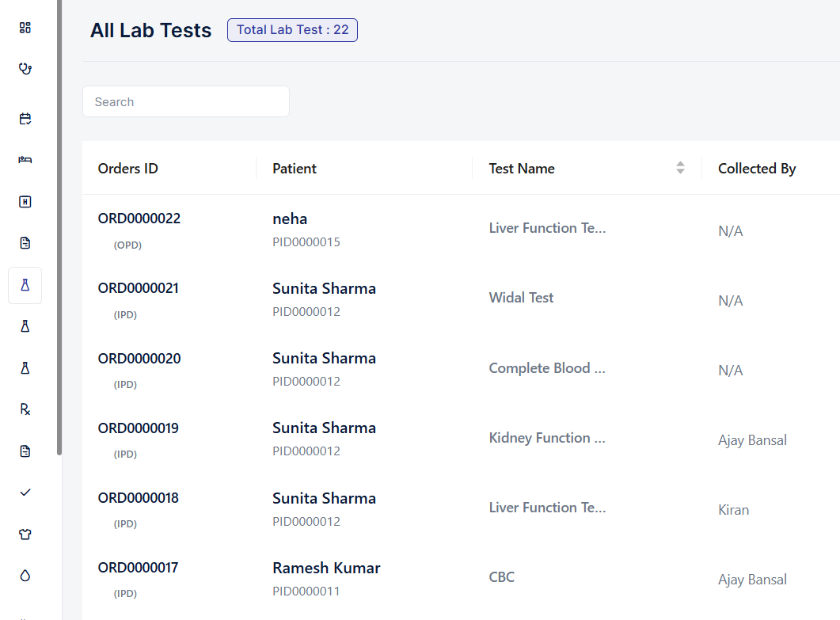Screen dimensions: 840x620
Task: Expand the truncated Liver Function test name
Action: 547,227
